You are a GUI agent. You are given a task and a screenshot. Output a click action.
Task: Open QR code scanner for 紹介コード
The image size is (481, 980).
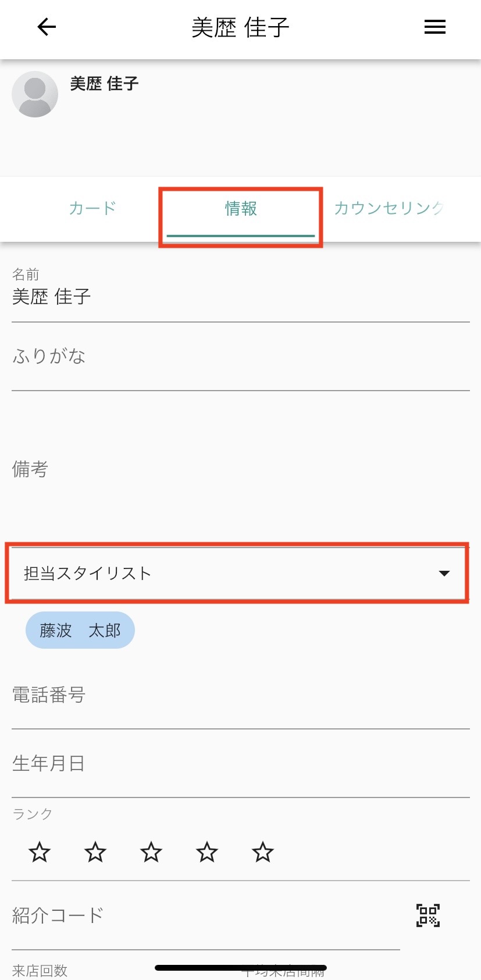(x=428, y=915)
